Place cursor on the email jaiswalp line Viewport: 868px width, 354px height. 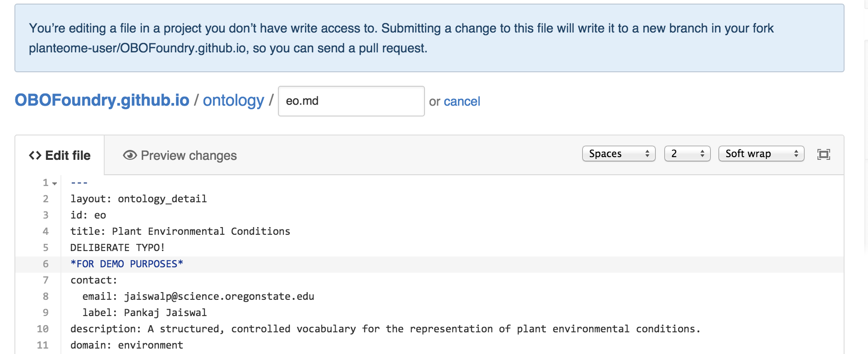tap(198, 296)
